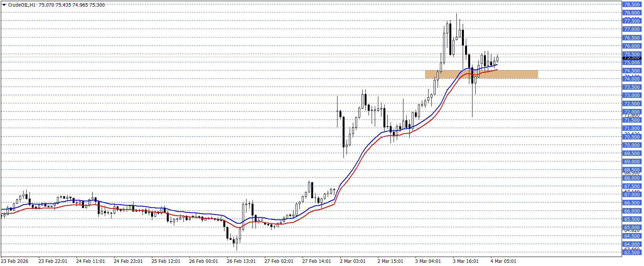644x266 pixels.
Task: Click the 68.000 price axis label
Action: pyautogui.click(x=632, y=178)
